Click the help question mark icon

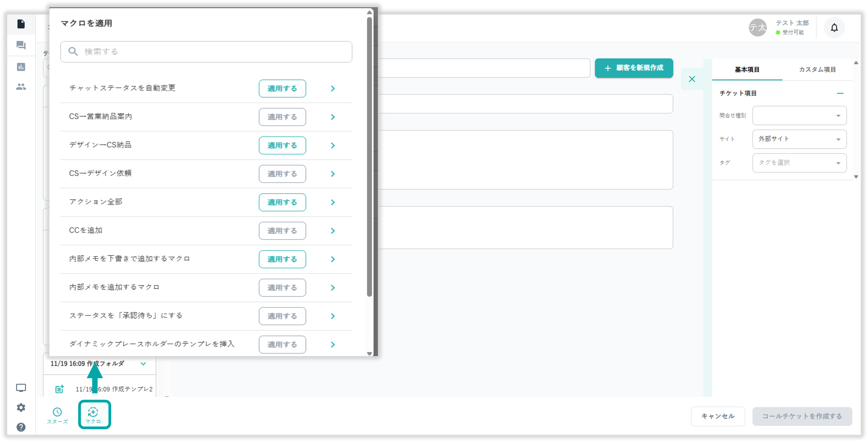coord(21,427)
